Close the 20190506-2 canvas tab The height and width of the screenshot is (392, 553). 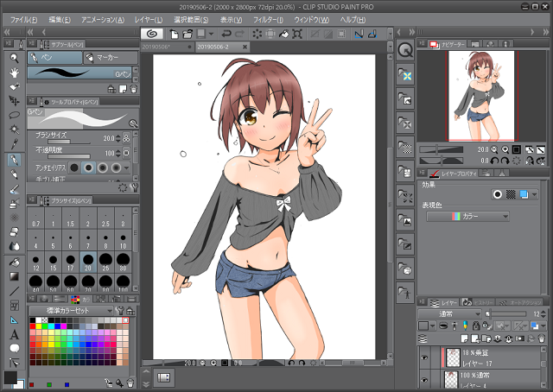pyautogui.click(x=245, y=47)
